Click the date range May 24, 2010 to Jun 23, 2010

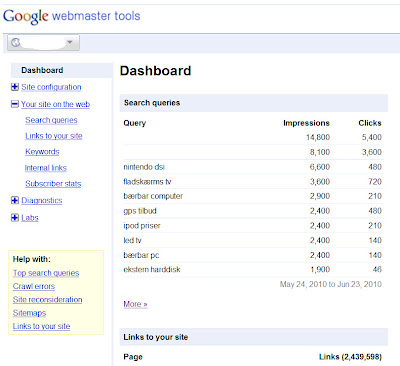tap(331, 284)
